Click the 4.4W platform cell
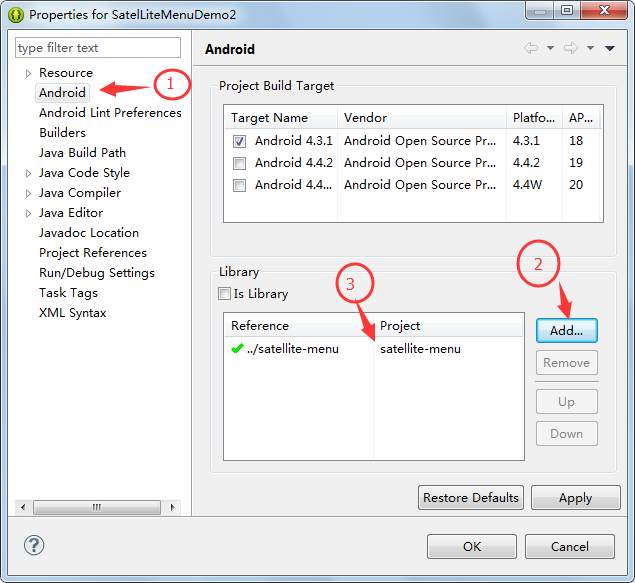Screen dimensions: 635x583 point(527,185)
